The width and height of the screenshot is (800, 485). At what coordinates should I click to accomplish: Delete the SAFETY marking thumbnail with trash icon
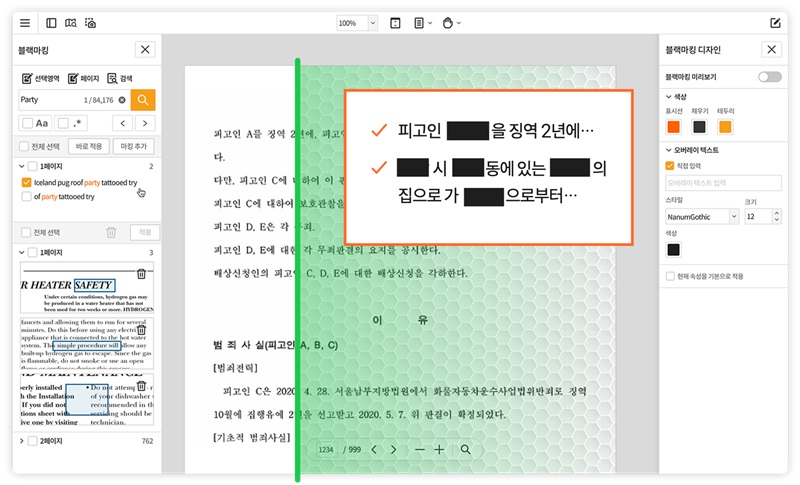click(142, 273)
